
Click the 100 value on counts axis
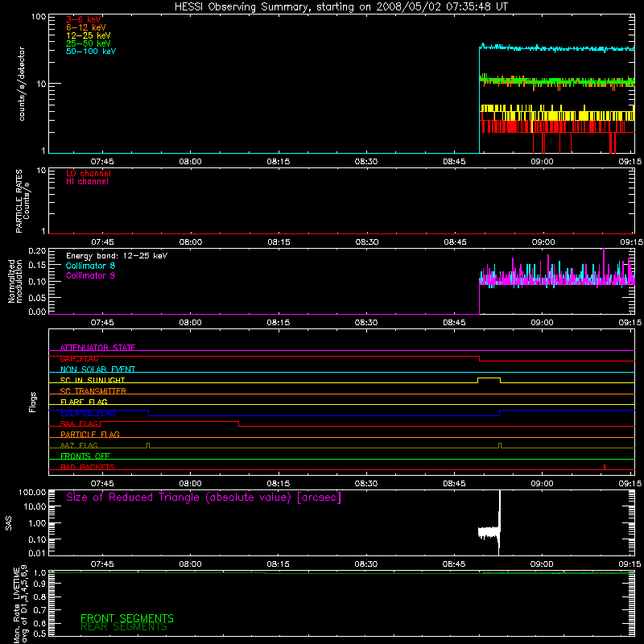(x=38, y=17)
